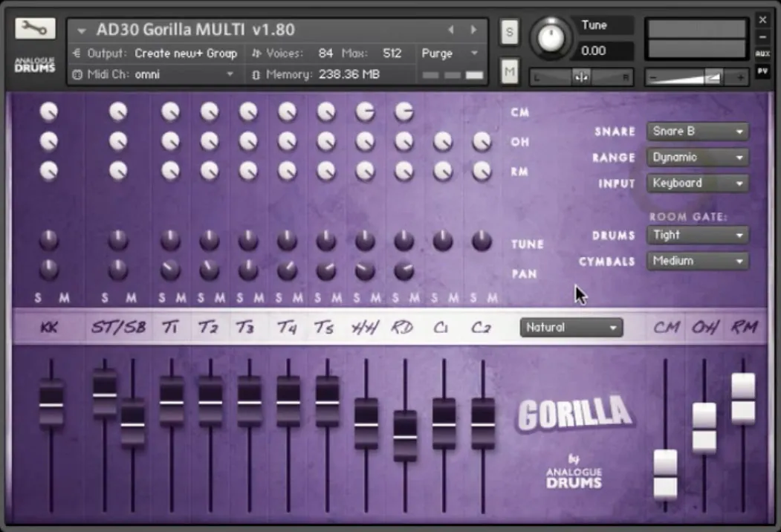Click the HH volume fader
Viewport: 781px width, 532px height.
366,425
